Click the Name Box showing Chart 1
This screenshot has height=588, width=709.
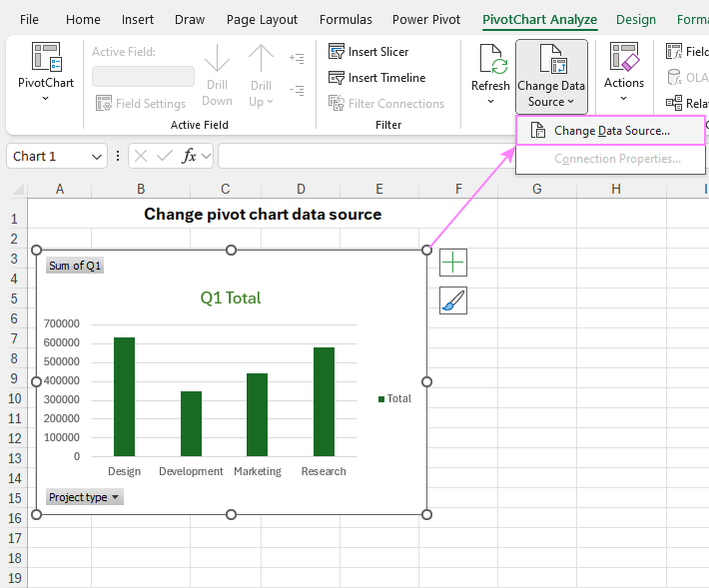(48, 156)
